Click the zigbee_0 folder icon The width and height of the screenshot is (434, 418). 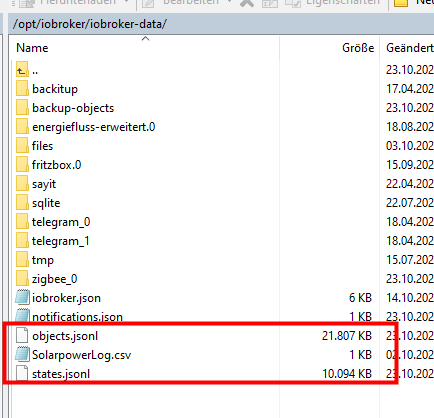click(22, 279)
